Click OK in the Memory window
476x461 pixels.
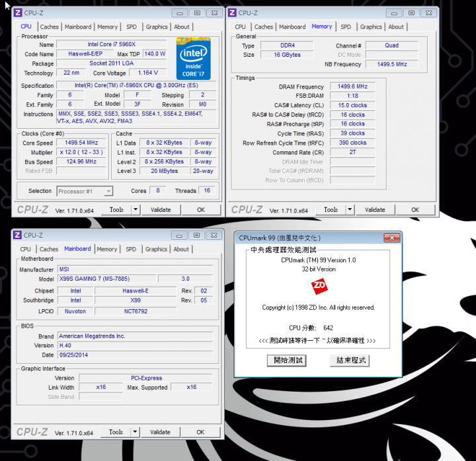(x=415, y=209)
